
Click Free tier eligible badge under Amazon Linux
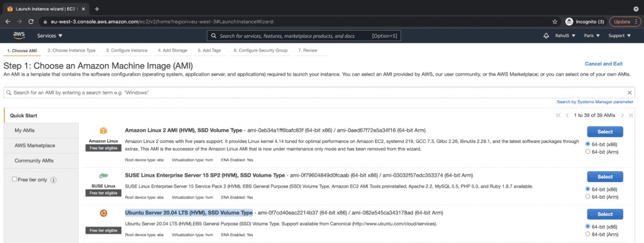click(x=104, y=148)
